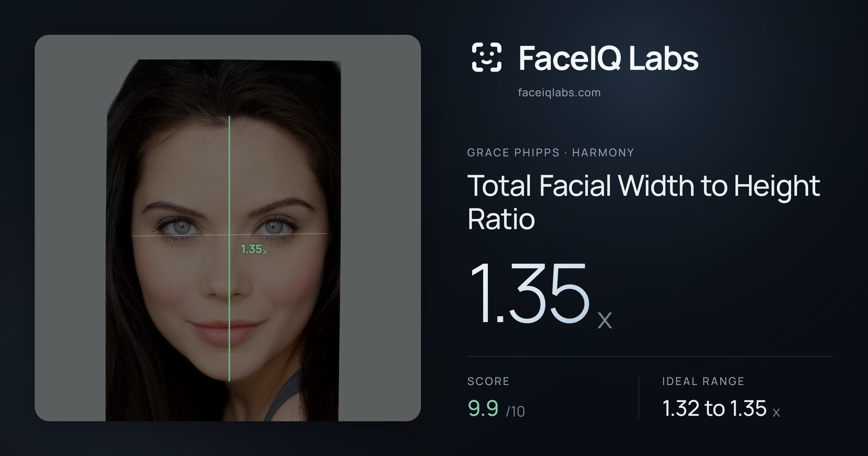Viewport: 868px width, 456px height.
Task: Click the FaceIQ Labs brand title
Action: [x=608, y=58]
